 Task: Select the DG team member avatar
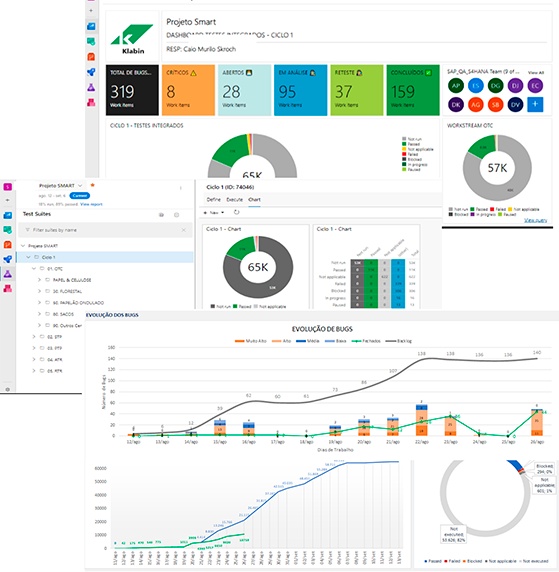coord(495,86)
